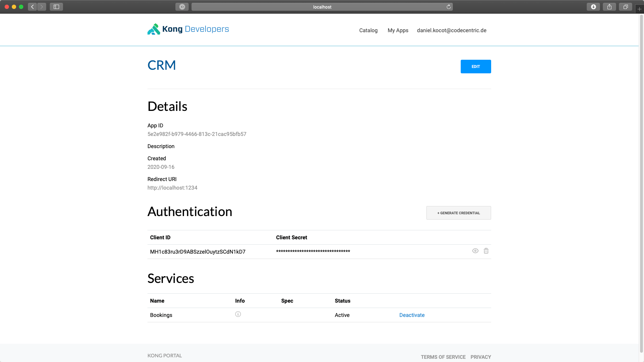
Task: Click the redirect URI http://localhost:1234
Action: [172, 188]
